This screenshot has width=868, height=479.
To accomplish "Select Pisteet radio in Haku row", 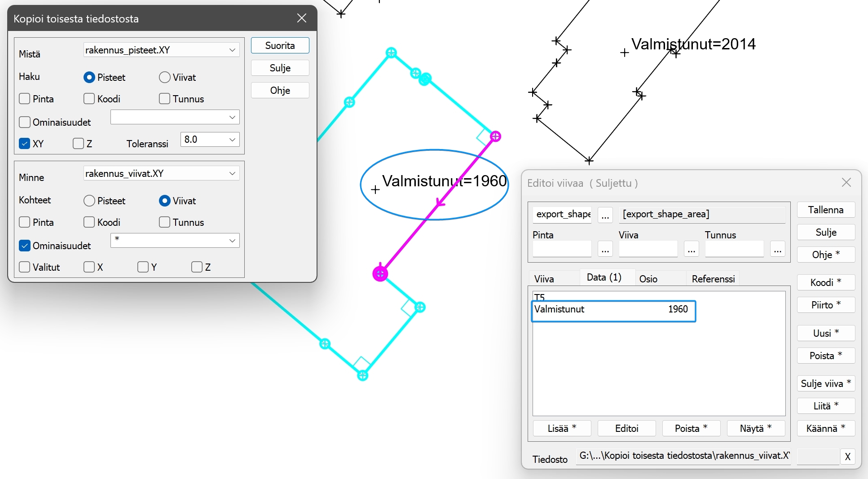I will [x=89, y=77].
